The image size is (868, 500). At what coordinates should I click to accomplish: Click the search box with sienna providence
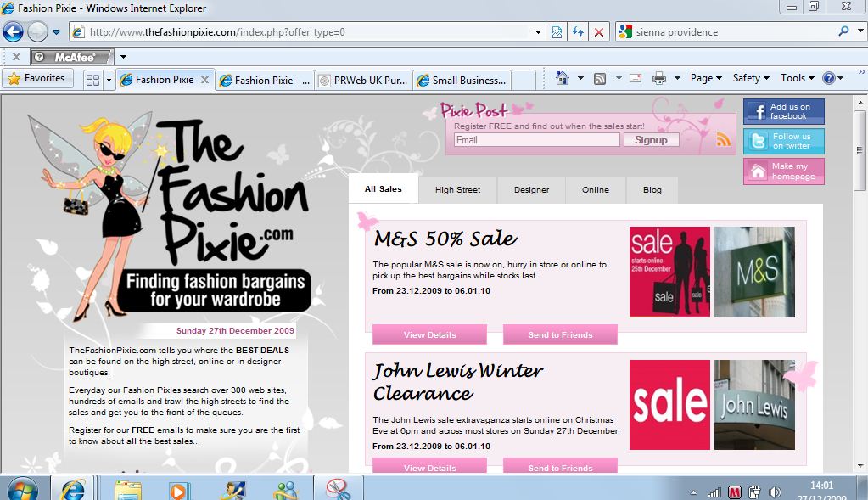(733, 32)
